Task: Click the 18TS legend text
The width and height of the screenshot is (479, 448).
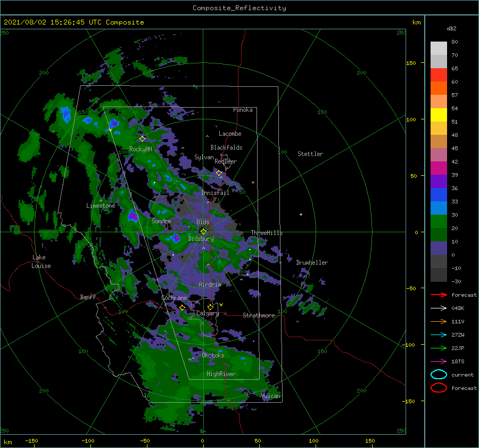Action: point(458,362)
